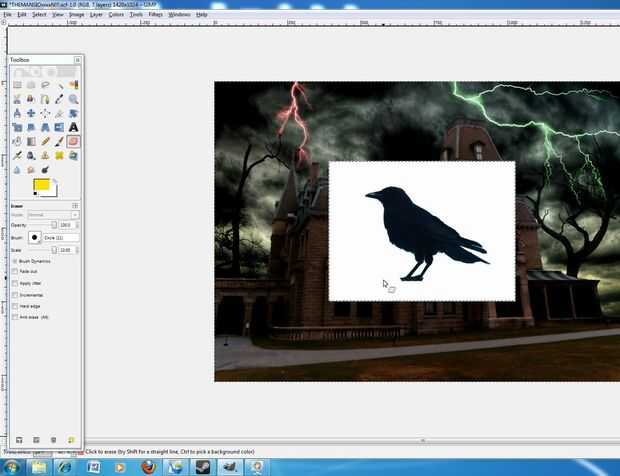Screen dimensions: 620x476
Task: Open the Edit menu
Action: coord(22,14)
